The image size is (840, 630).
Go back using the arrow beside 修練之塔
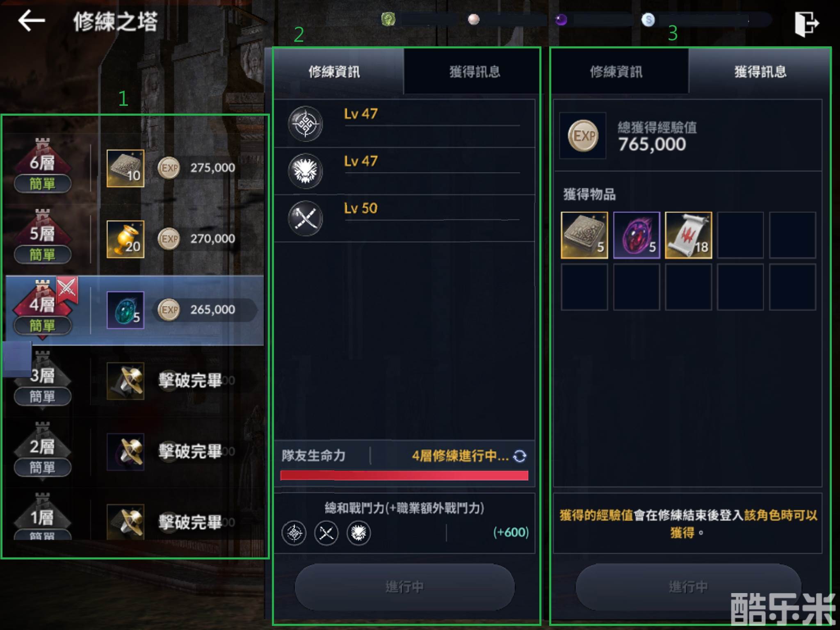32,21
